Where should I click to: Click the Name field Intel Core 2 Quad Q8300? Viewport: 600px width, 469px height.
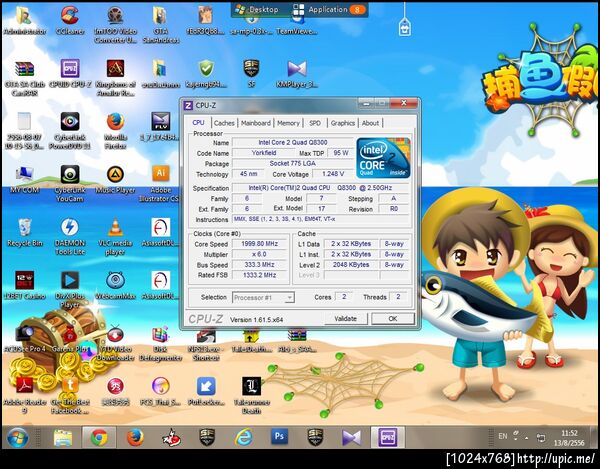[293, 142]
